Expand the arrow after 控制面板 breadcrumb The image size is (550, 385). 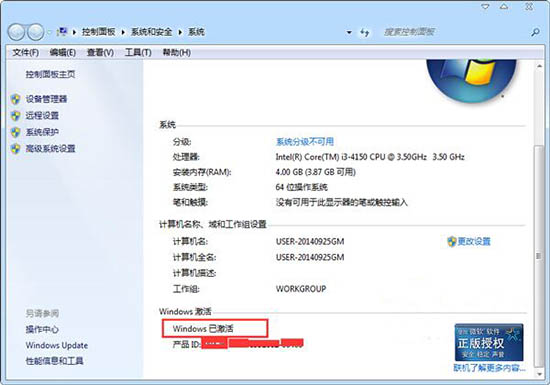[x=123, y=32]
